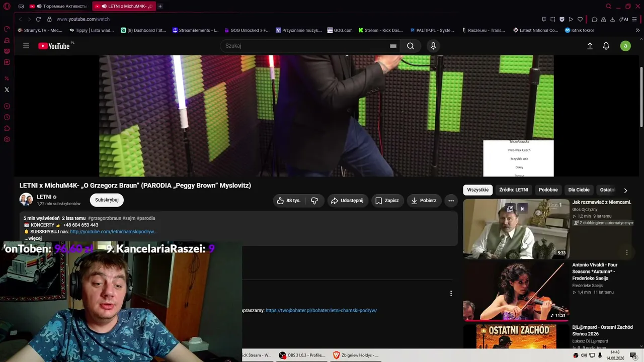Open the X sidebar shortcut in Opera
The image size is (644, 362).
7,89
